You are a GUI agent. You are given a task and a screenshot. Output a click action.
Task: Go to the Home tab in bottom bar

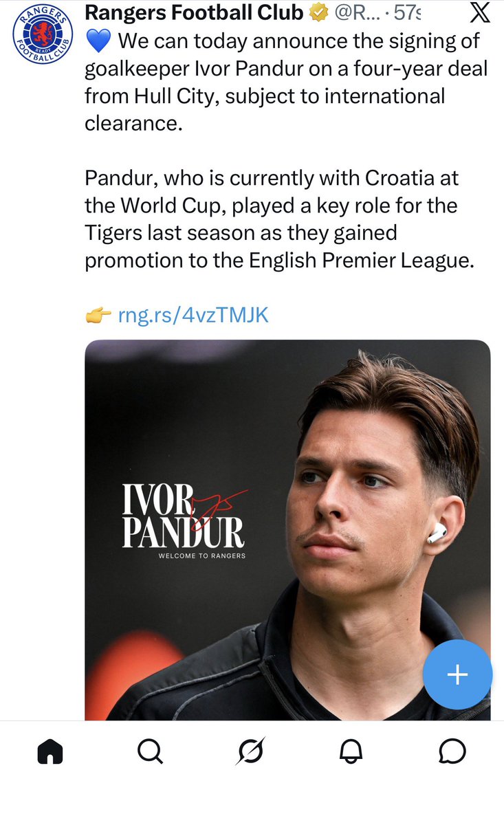point(50,751)
